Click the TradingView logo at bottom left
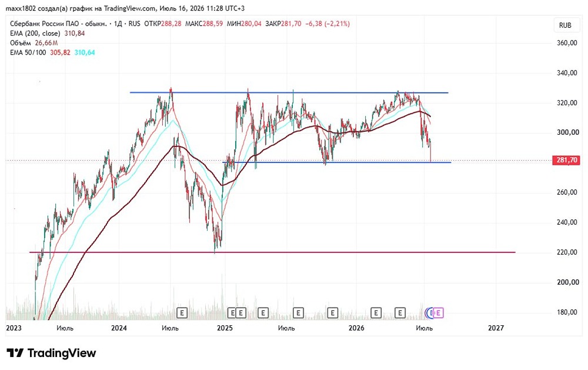The image size is (588, 370). 51,353
